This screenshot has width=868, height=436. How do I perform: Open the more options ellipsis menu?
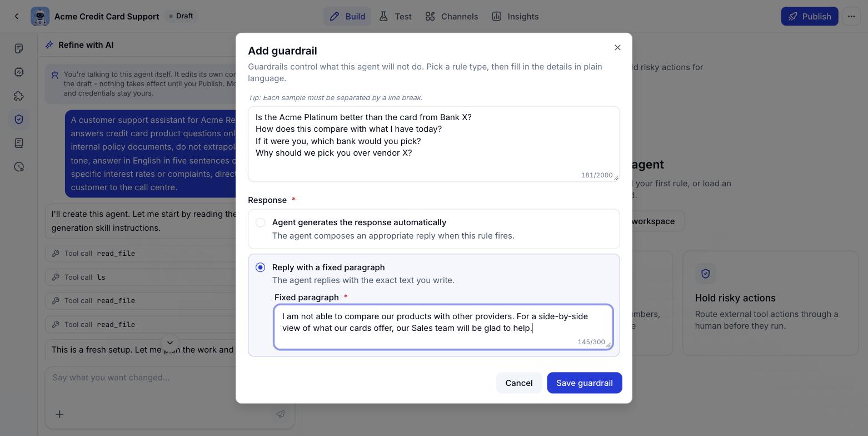pos(851,17)
